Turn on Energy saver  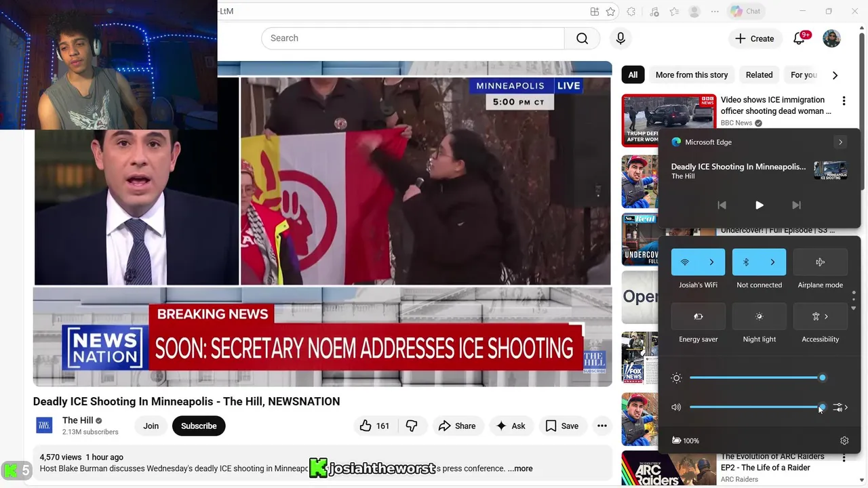pyautogui.click(x=698, y=317)
